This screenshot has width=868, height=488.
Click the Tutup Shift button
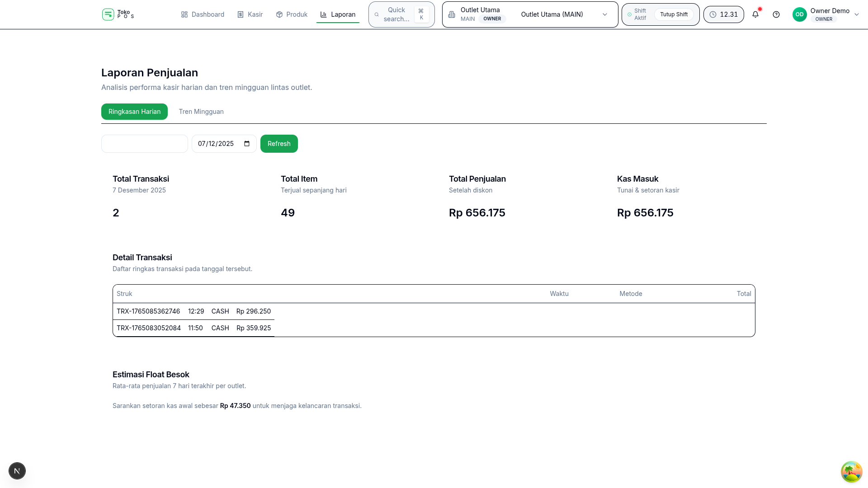[x=674, y=14]
